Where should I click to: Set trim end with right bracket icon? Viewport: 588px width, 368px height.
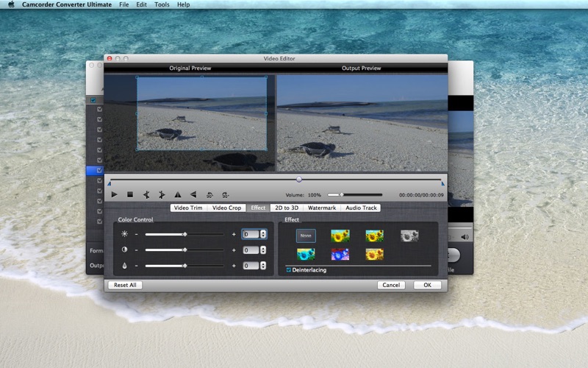pyautogui.click(x=162, y=194)
